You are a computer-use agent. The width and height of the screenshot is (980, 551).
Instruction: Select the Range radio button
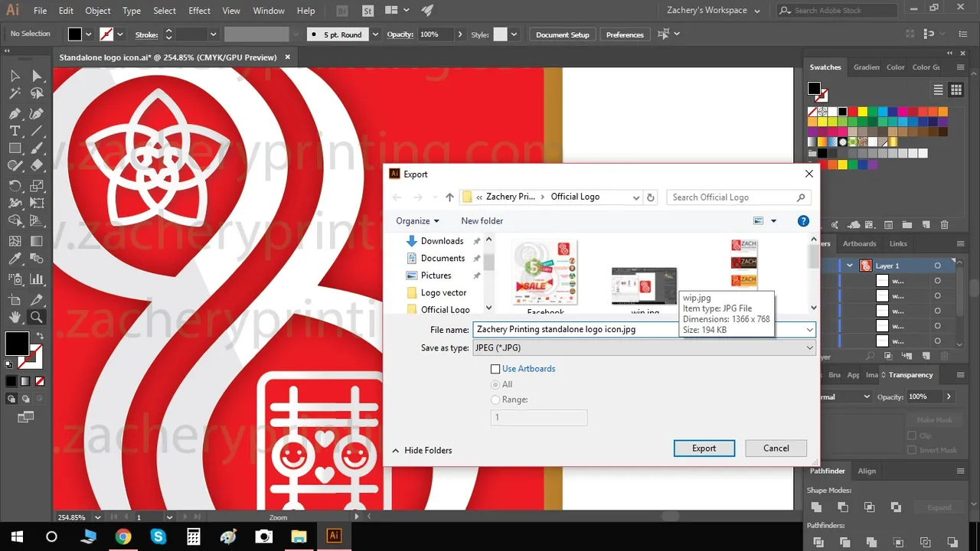tap(495, 399)
